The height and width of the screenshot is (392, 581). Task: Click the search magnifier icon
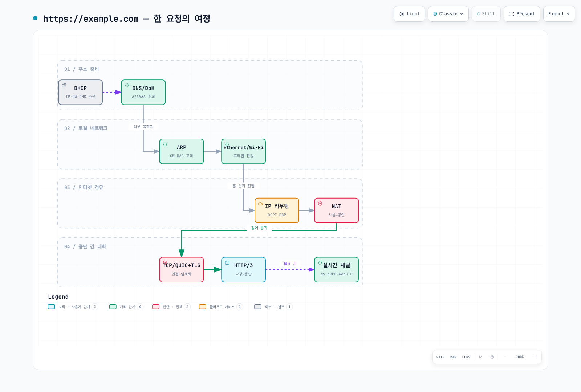[x=480, y=357]
